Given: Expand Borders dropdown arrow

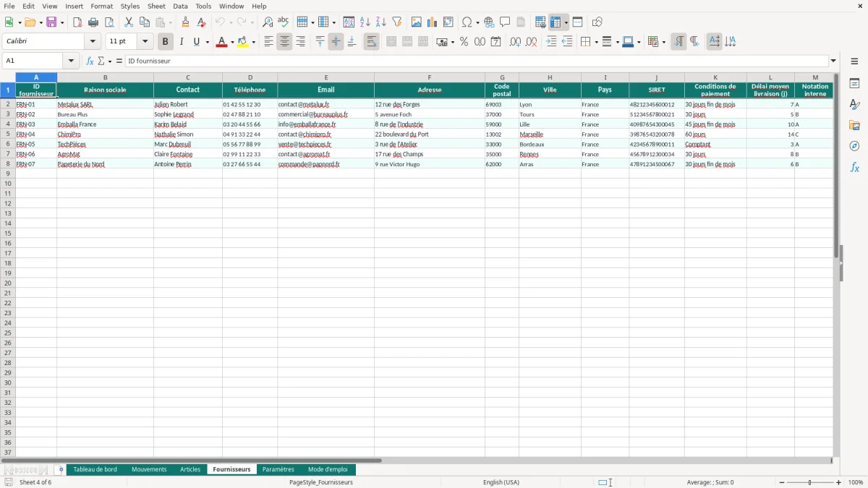Looking at the screenshot, I should click(595, 42).
